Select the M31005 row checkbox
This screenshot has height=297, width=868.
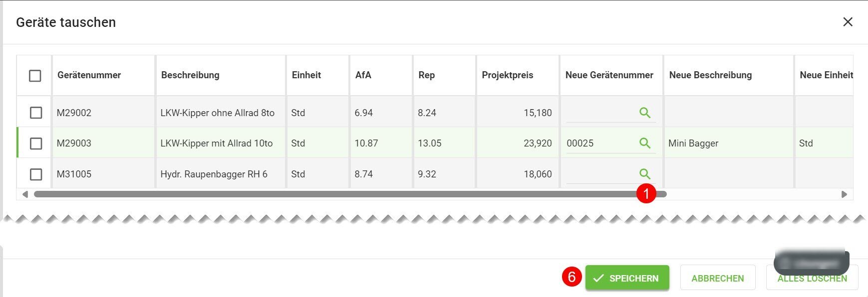pos(36,174)
